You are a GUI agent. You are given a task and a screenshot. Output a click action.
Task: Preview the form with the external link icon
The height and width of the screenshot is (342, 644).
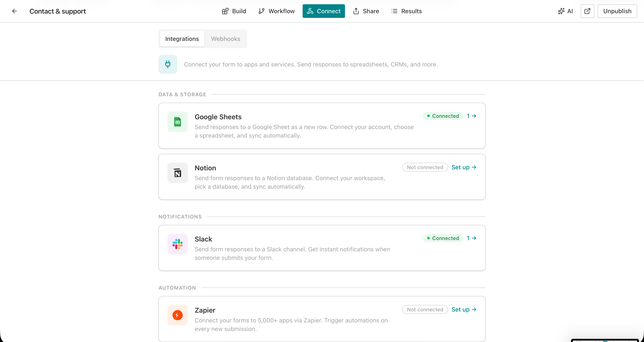pyautogui.click(x=587, y=11)
